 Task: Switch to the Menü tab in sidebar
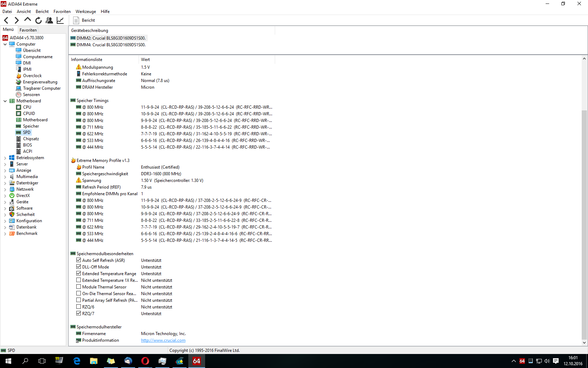(8, 29)
